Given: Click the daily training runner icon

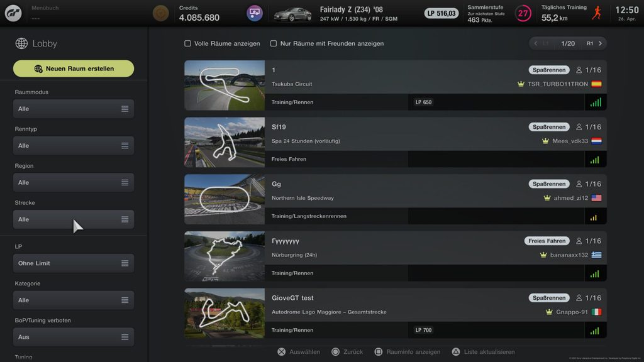Looking at the screenshot, I should tap(597, 13).
